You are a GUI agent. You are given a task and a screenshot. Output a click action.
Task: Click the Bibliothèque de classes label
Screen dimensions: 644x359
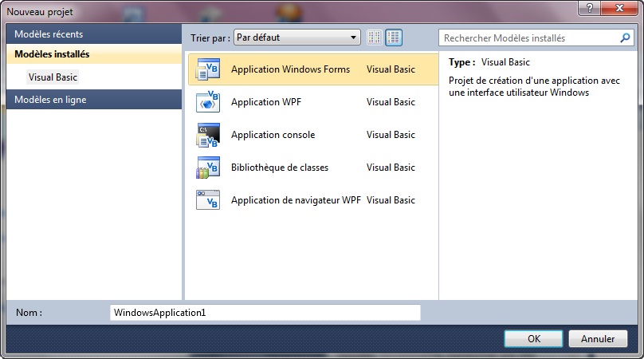(280, 168)
